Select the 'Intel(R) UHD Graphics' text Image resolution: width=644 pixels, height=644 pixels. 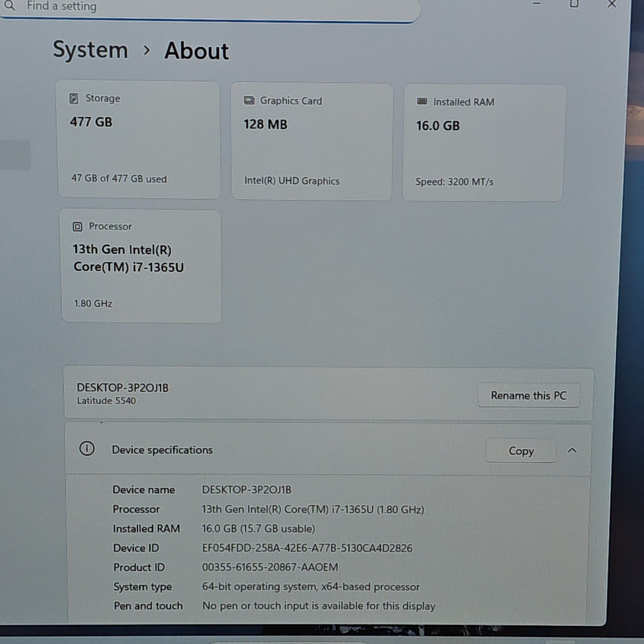(x=292, y=181)
